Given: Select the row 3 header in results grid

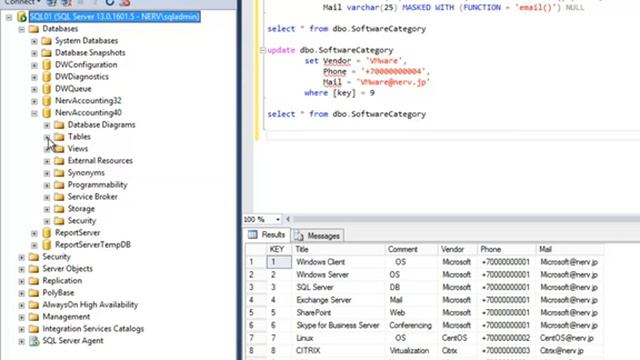Looking at the screenshot, I should pyautogui.click(x=256, y=287).
